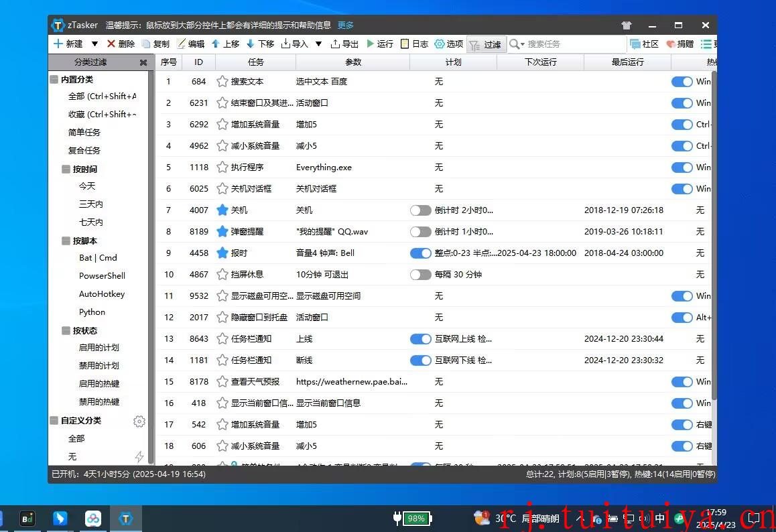Screen dimensions: 776x532
Task: Select 全部 (Ctrl+Shift+A) filter item
Action: click(x=102, y=96)
